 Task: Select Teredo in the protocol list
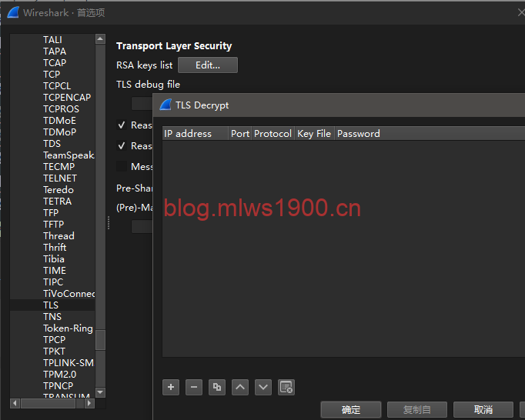coord(59,190)
